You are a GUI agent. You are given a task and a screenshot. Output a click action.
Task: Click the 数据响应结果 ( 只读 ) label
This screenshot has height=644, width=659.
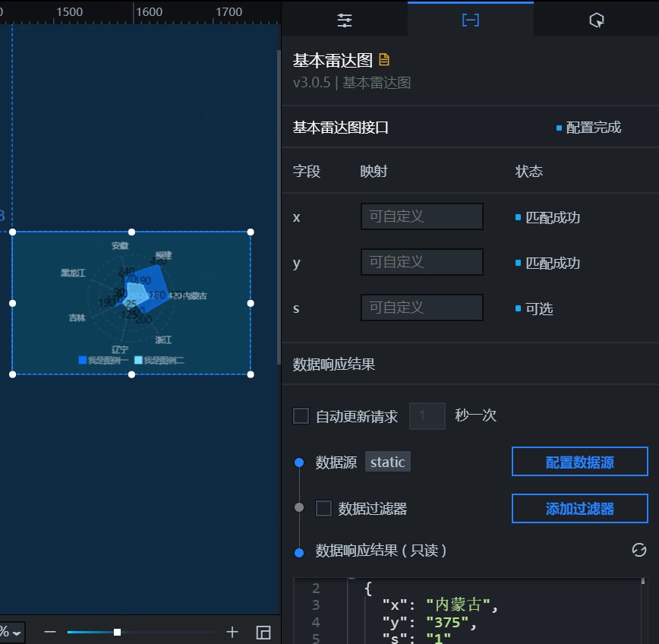point(381,551)
